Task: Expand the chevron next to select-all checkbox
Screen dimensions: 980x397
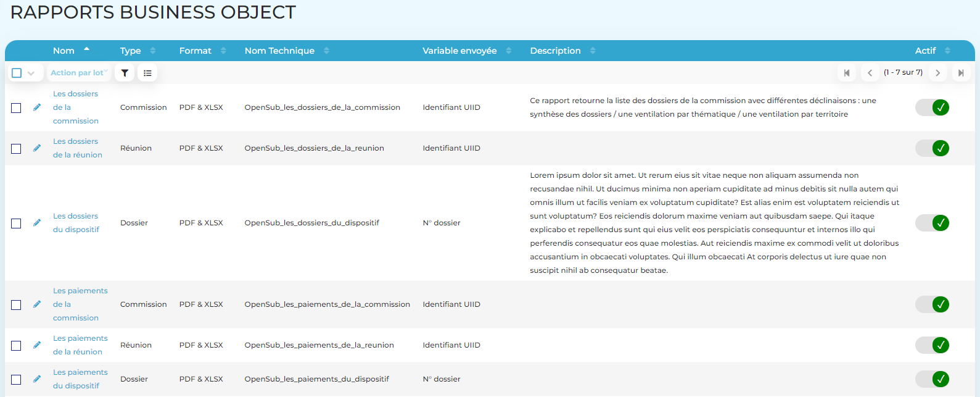Action: (31, 73)
